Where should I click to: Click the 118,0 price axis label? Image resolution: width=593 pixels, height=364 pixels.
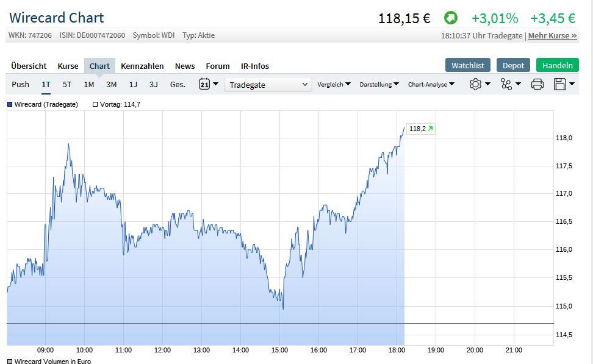(564, 138)
